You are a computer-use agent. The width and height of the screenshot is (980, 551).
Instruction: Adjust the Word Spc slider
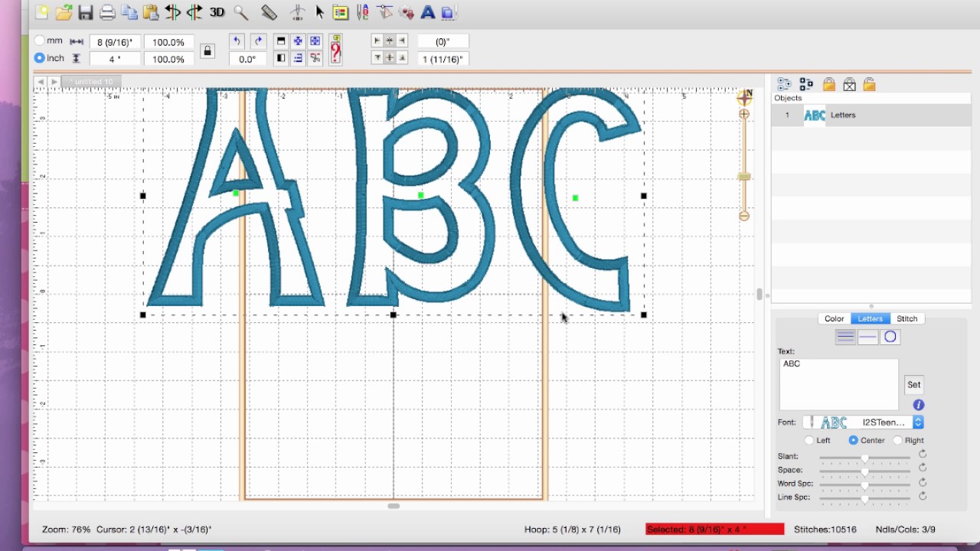click(865, 484)
